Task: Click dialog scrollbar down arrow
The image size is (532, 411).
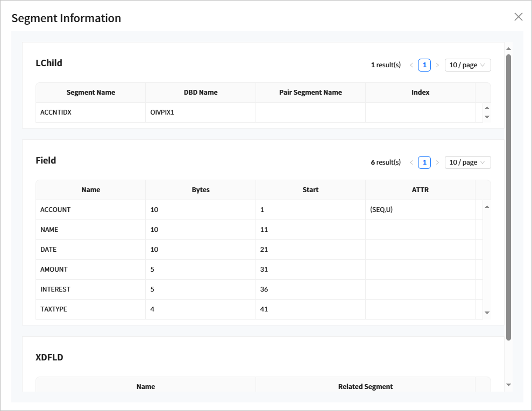Action: [508, 385]
